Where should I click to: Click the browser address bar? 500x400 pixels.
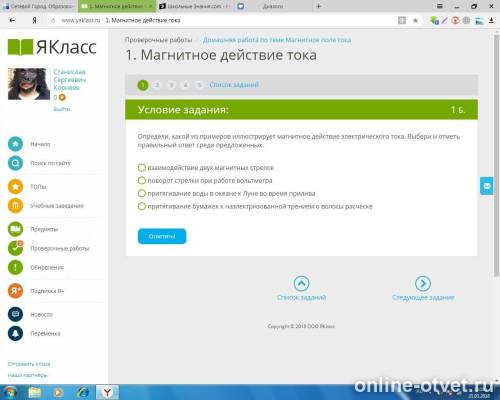click(x=220, y=20)
